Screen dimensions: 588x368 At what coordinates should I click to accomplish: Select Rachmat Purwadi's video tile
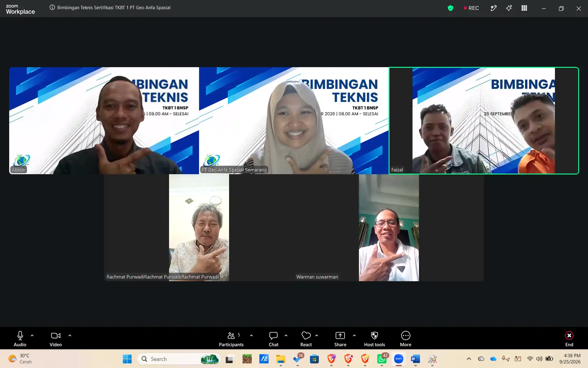tap(199, 228)
